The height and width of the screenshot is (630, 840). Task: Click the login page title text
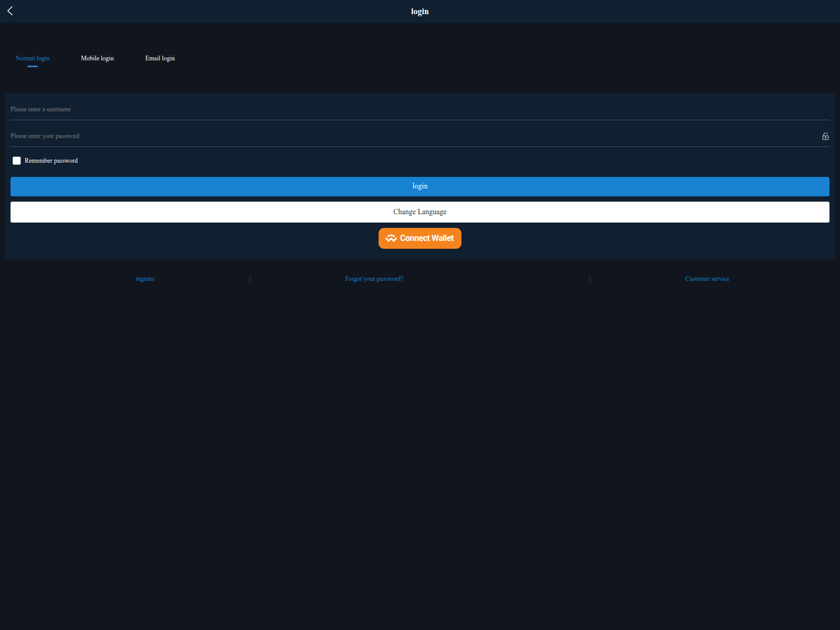420,12
